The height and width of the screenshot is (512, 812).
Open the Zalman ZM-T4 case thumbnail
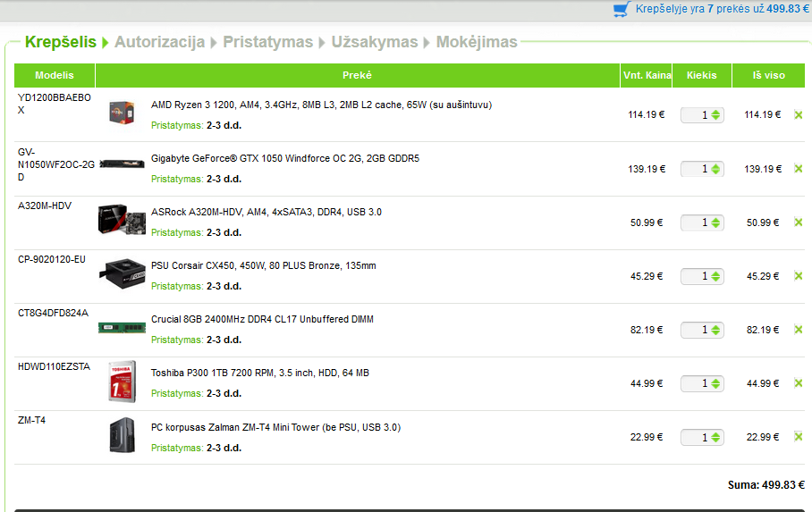[123, 435]
